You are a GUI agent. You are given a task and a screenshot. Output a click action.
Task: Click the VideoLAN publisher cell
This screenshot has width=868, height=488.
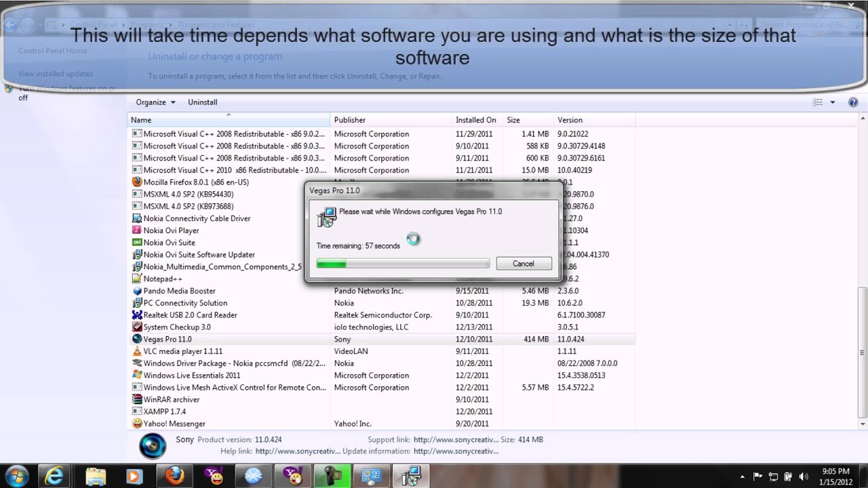(x=351, y=351)
